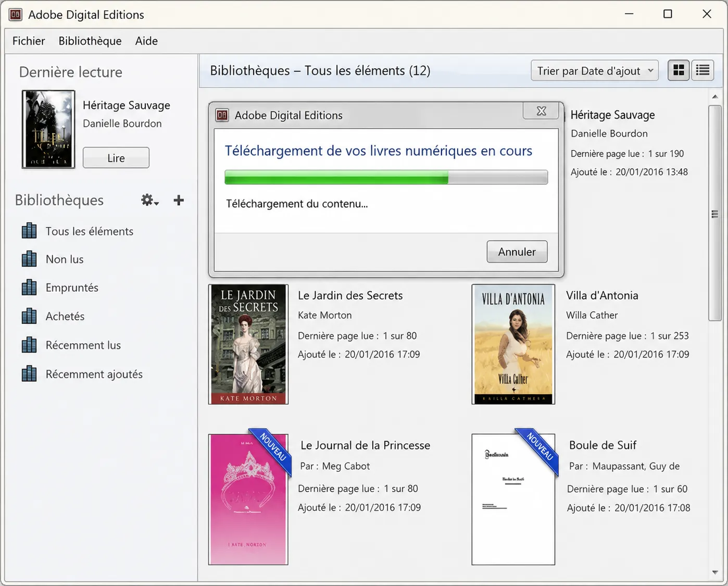Select the Récemment lus shelf icon

[29, 345]
